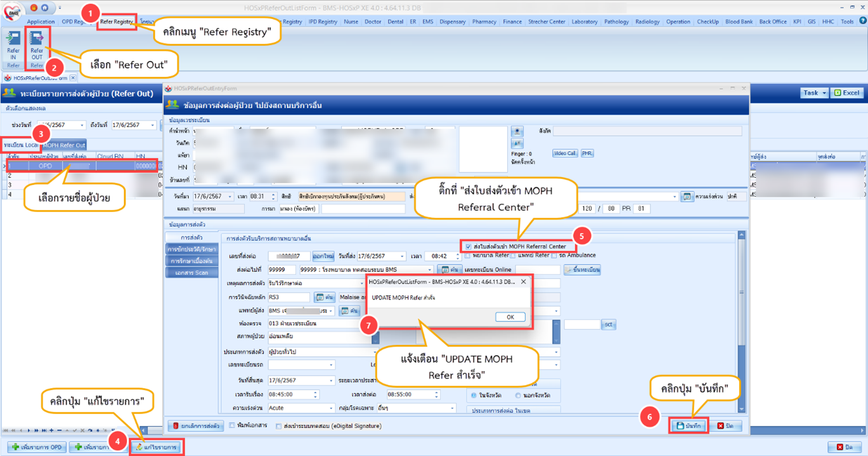The width and height of the screenshot is (868, 456).
Task: Click the PHR button
Action: [x=587, y=153]
